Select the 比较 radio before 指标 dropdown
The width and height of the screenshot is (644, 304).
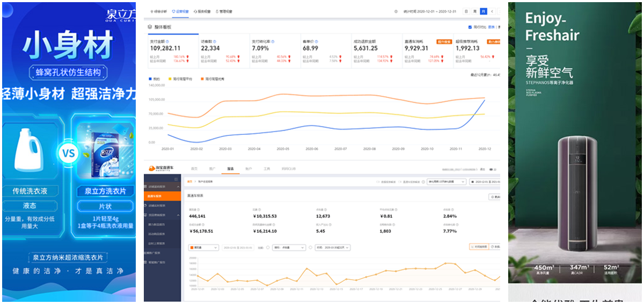click(x=268, y=248)
